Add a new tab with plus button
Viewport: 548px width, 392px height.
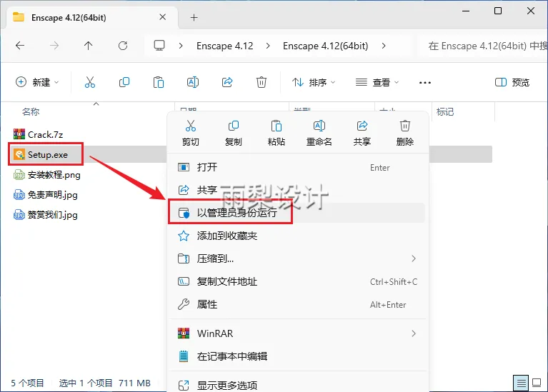[x=194, y=17]
